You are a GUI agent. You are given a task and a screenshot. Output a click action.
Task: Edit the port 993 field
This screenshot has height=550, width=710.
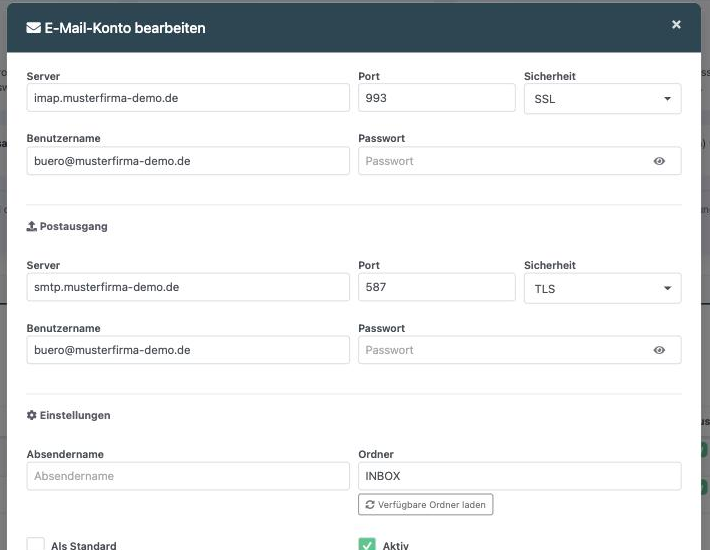437,98
